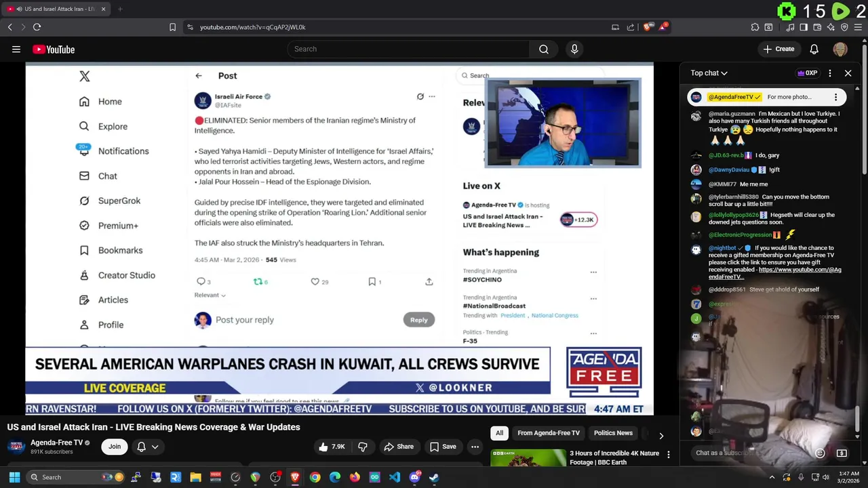This screenshot has height=488, width=868.
Task: Open the Agenda-Free TV channel name link
Action: 56,443
